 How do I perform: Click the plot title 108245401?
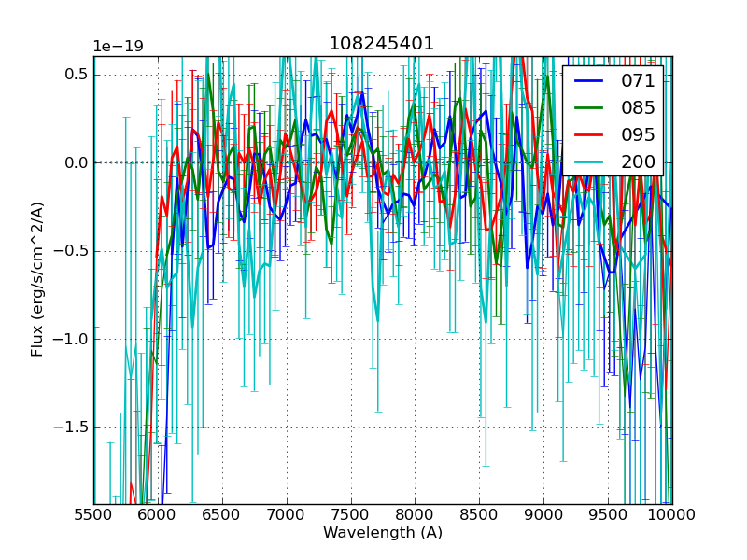(382, 44)
